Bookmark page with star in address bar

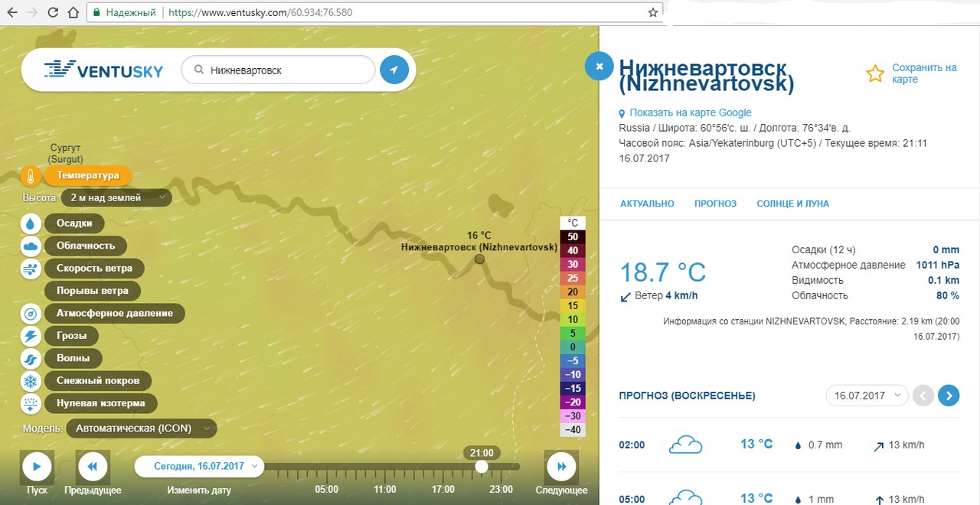pyautogui.click(x=653, y=13)
